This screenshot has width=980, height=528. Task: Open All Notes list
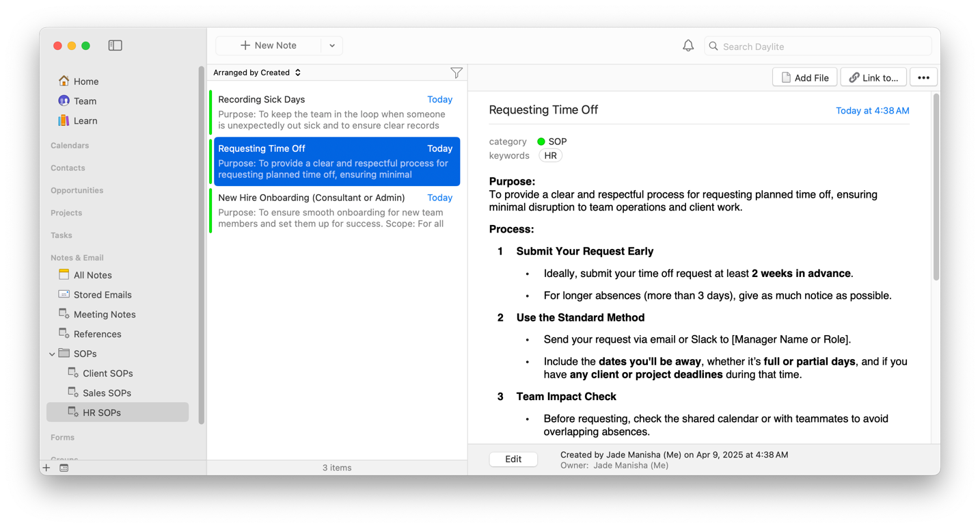pos(92,275)
